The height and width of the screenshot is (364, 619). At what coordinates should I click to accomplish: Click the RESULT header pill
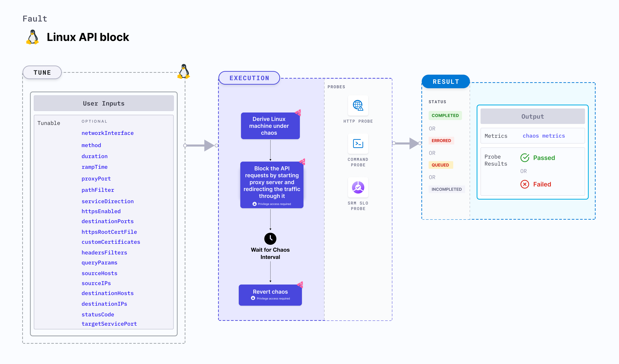click(446, 82)
